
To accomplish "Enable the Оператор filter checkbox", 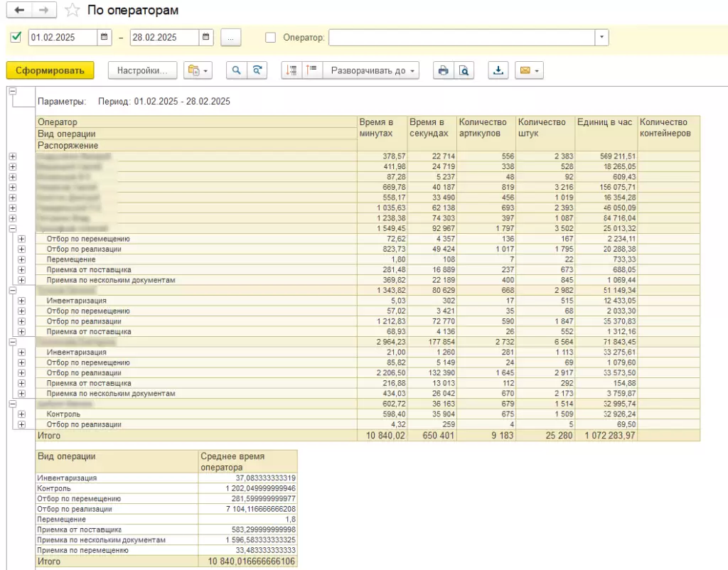I will (x=270, y=38).
